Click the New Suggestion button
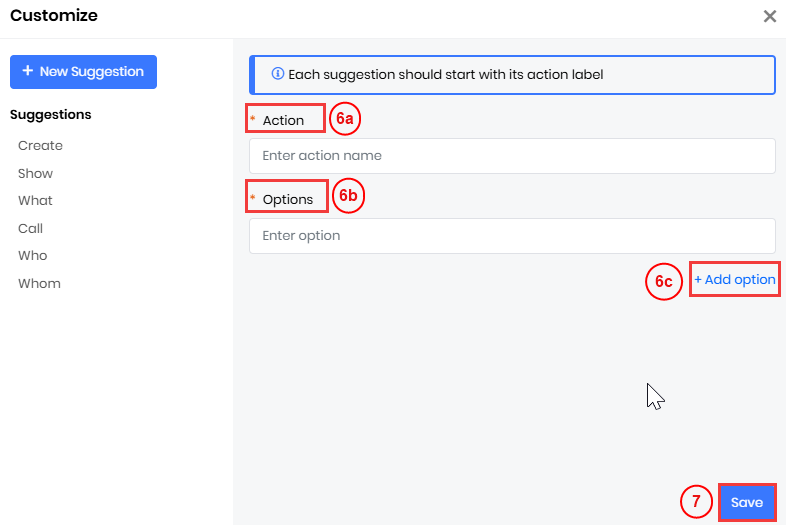Viewport: 786px width, 525px height. coord(83,72)
